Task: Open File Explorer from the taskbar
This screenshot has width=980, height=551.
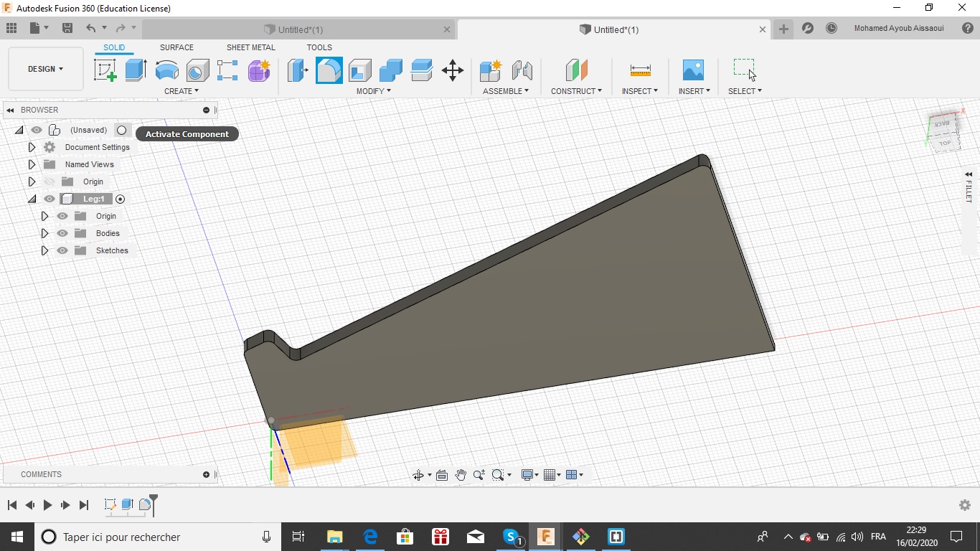Action: (x=334, y=537)
